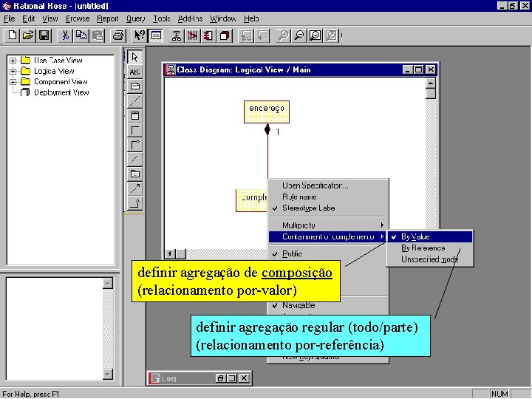
Task: Click documentation pane scrollbar up arrow
Action: point(108,283)
